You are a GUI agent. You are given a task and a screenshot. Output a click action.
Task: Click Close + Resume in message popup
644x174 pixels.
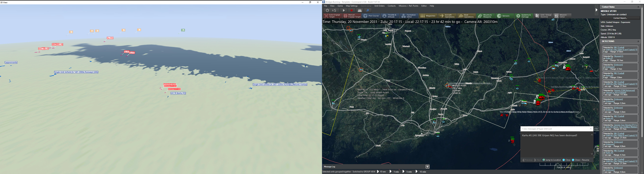pyautogui.click(x=580, y=160)
